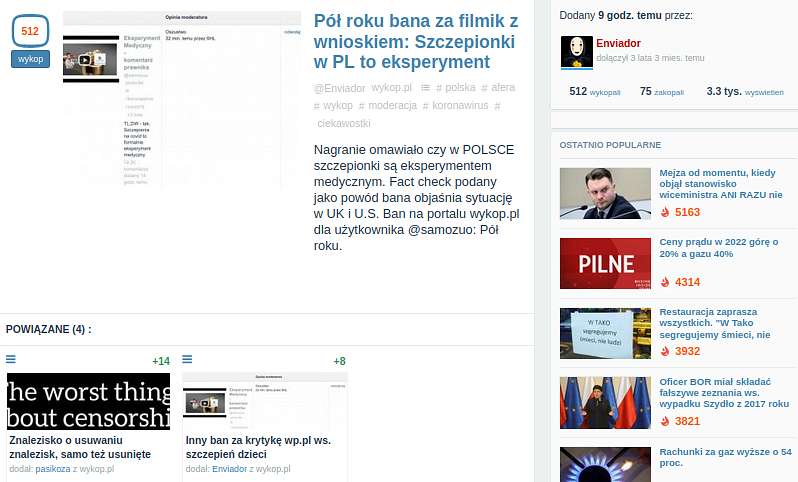Open 'Oficer BOR miał składać' headline
The width and height of the screenshot is (798, 482).
coord(724,393)
